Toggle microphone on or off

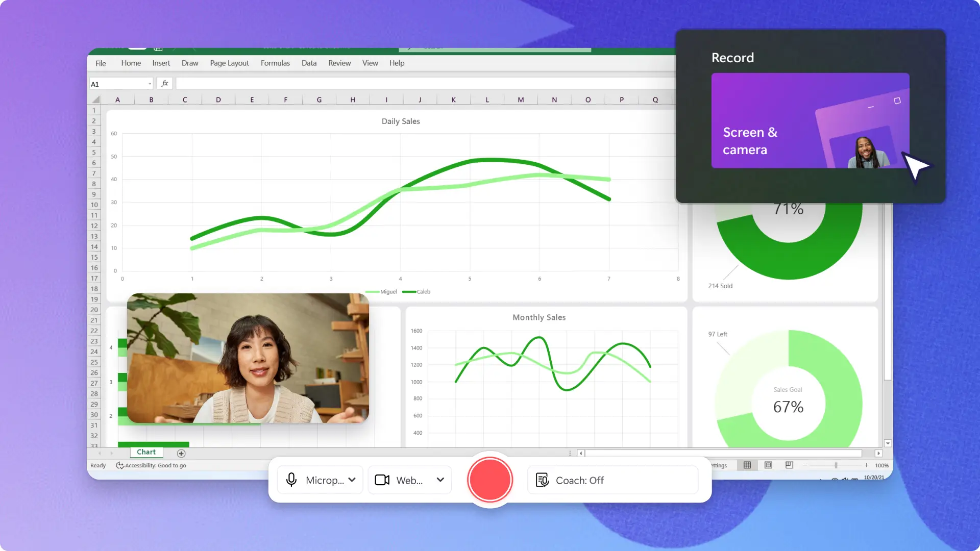tap(291, 480)
